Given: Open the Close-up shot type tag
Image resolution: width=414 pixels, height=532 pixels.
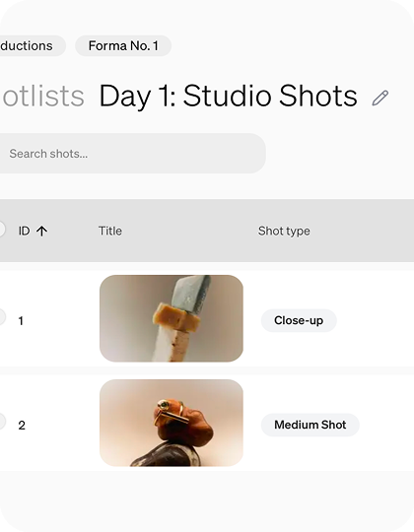Looking at the screenshot, I should [x=299, y=320].
